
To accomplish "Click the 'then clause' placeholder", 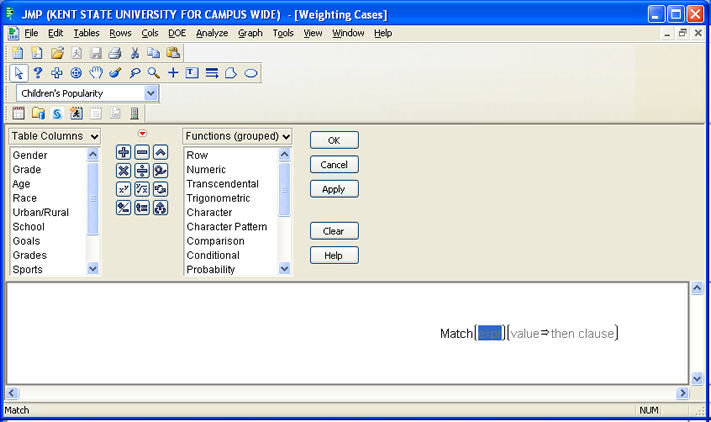I will (x=582, y=334).
